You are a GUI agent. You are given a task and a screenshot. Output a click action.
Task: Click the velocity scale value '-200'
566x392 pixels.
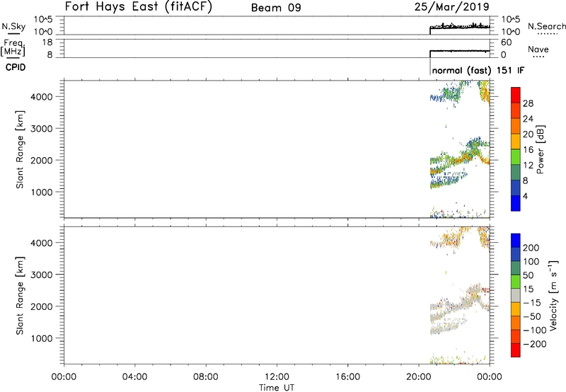533,344
